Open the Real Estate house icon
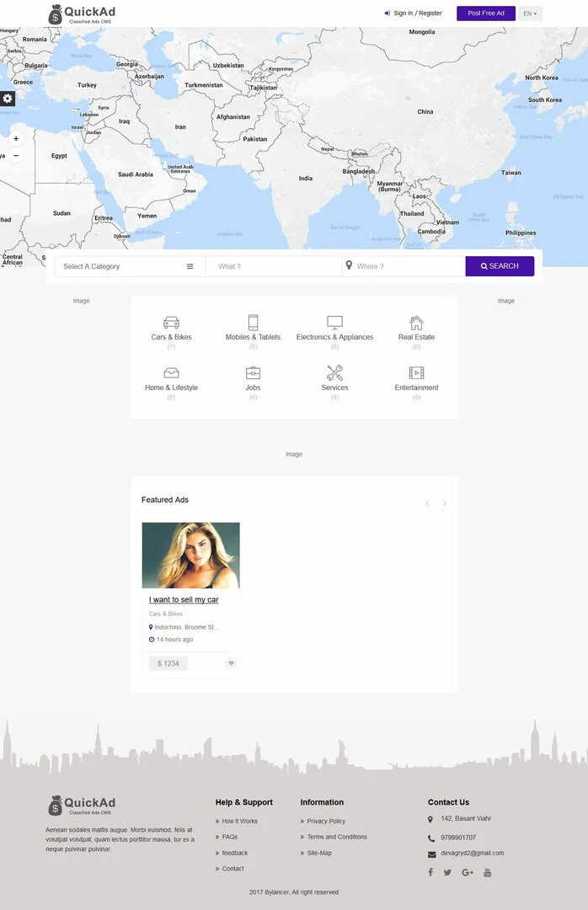This screenshot has height=910, width=588. (416, 322)
